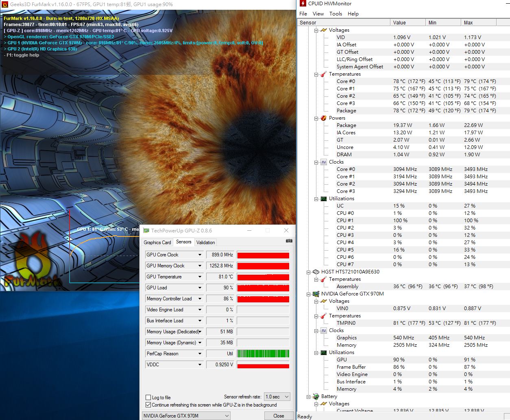Screen dimensions: 510x420
Task: Select the Sensors tab in GPU-Z
Action: coord(183,242)
